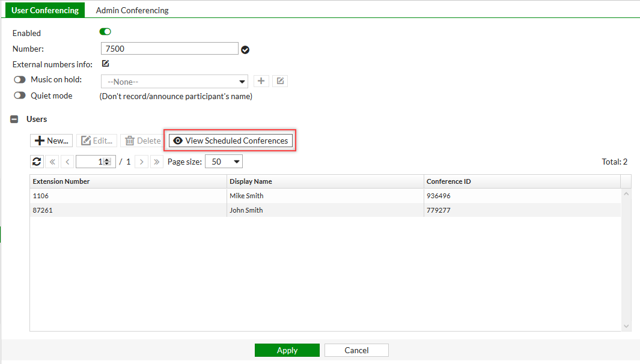Go to the previous page of users
The width and height of the screenshot is (640, 364).
(x=67, y=162)
